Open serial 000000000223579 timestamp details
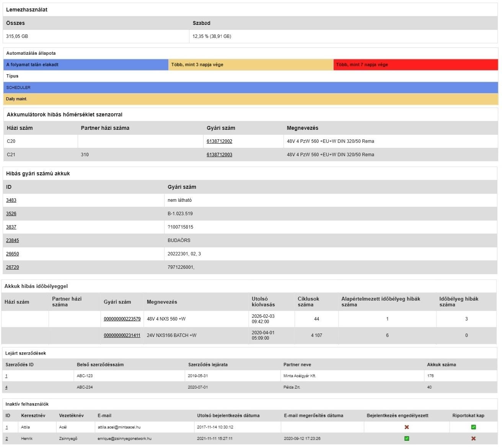 coord(122,319)
